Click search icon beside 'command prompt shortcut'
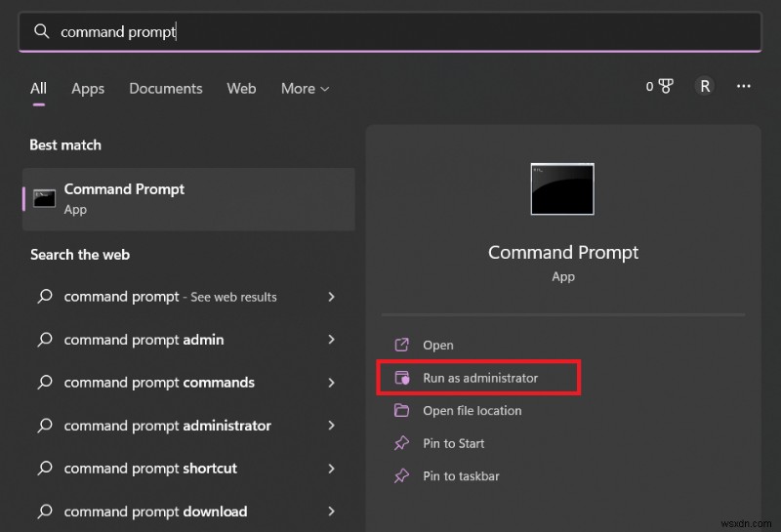The height and width of the screenshot is (532, 781). (x=45, y=469)
